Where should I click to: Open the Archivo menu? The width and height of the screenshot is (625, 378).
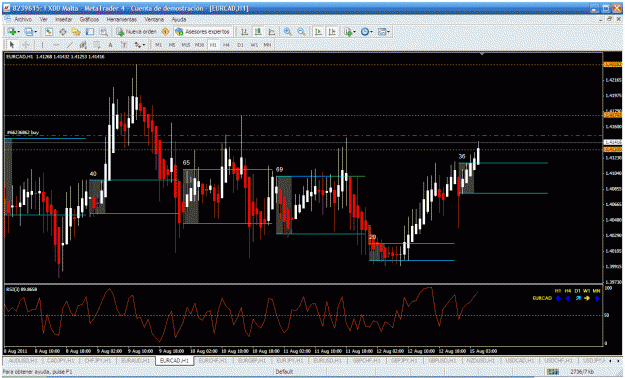[x=23, y=19]
